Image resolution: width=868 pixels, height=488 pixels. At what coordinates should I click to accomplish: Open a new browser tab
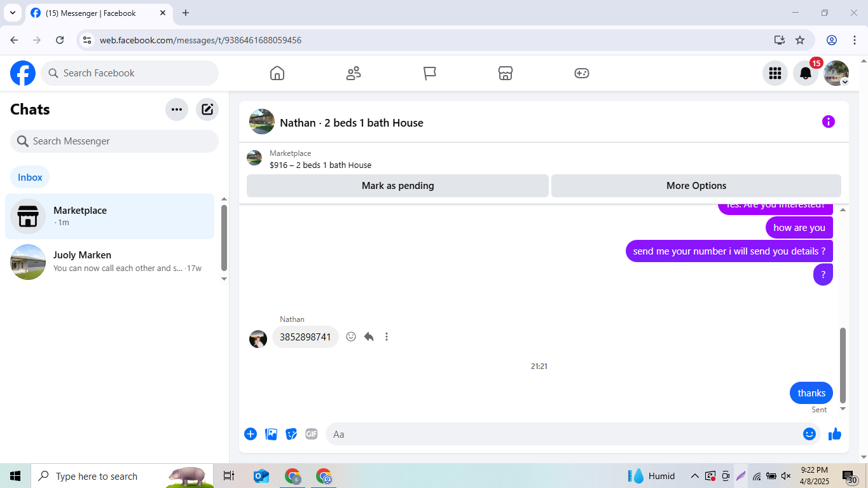point(186,13)
